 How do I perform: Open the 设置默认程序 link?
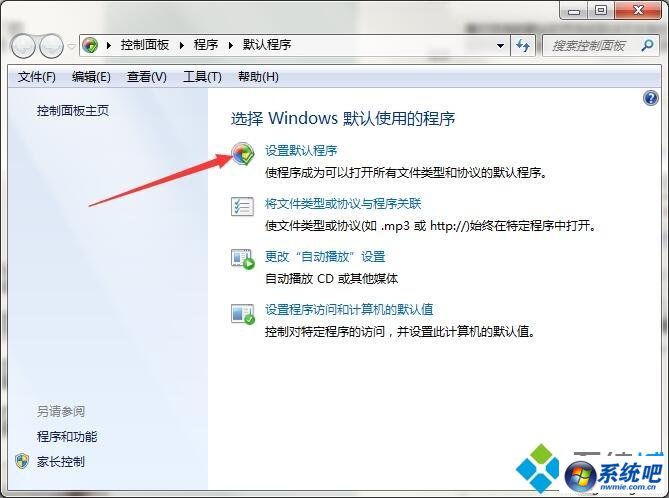301,151
